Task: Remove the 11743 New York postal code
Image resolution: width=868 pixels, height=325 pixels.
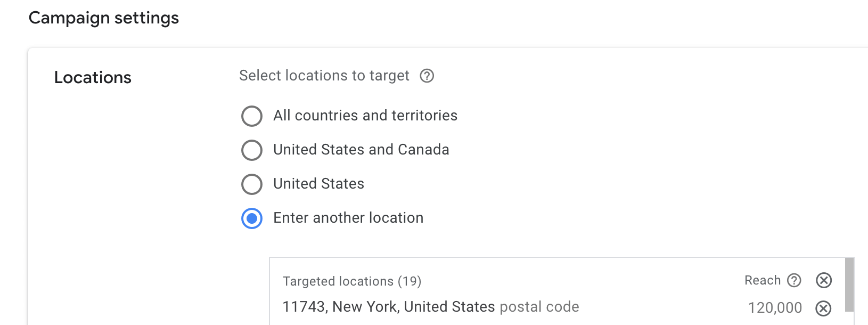Action: point(823,308)
